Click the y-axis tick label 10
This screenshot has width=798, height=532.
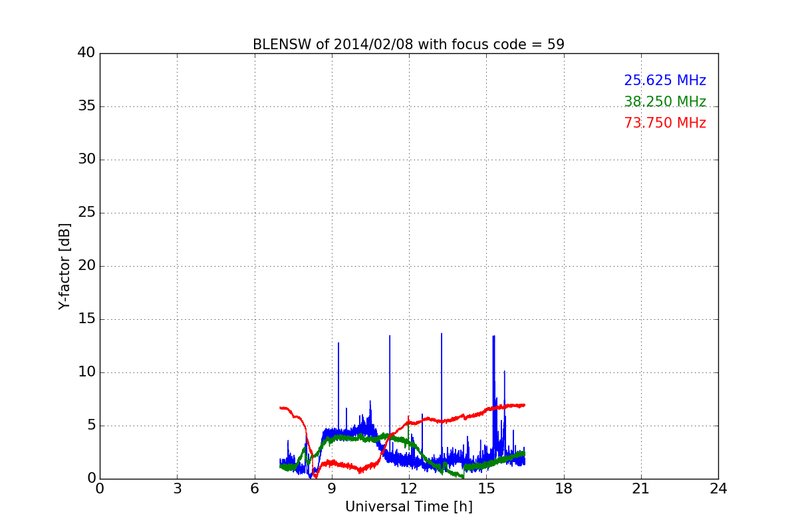86,372
